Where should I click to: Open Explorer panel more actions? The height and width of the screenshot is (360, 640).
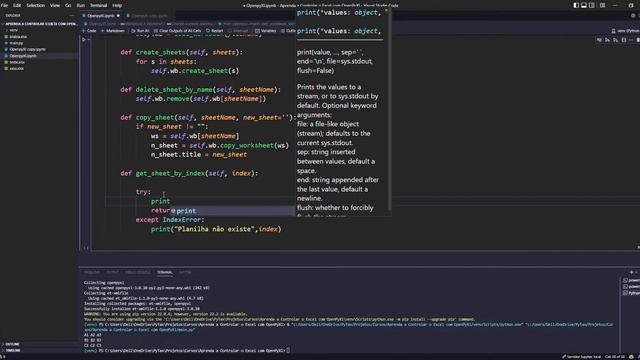[72, 16]
